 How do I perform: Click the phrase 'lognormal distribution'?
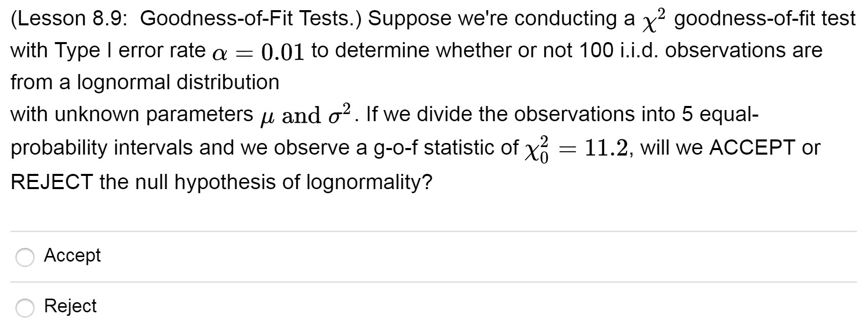click(178, 82)
